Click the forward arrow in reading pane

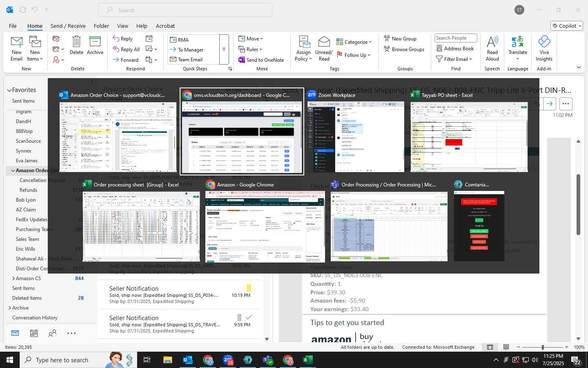pyautogui.click(x=550, y=104)
